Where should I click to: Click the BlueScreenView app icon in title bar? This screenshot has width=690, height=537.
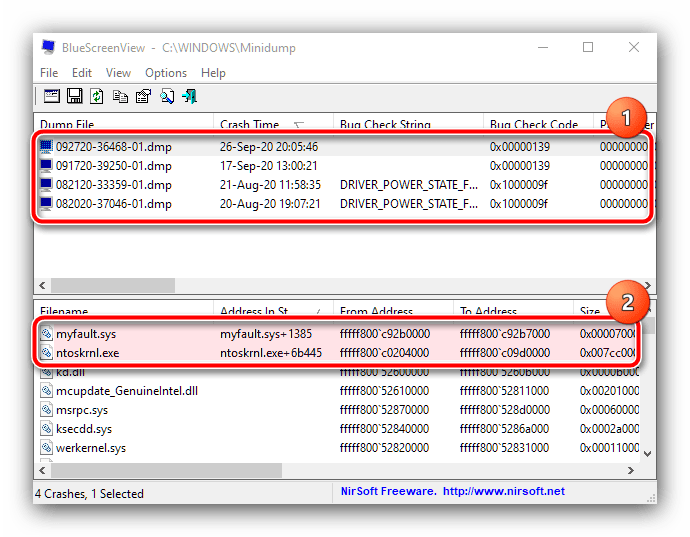(x=48, y=47)
